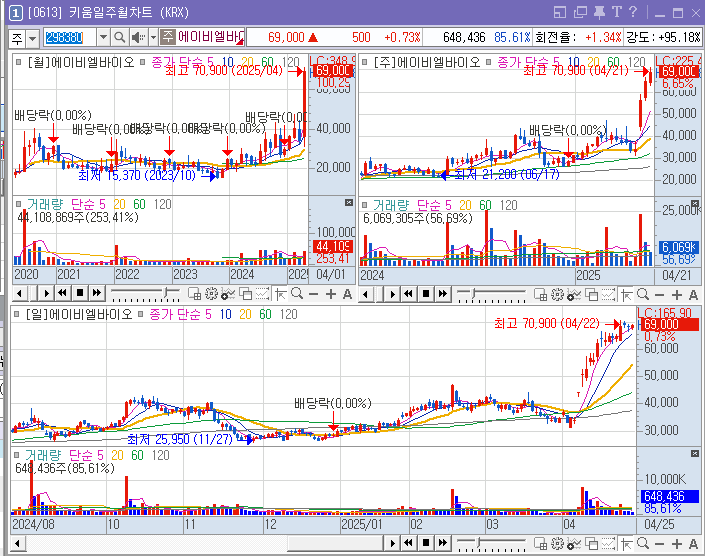
Task: Zoom in weekly chart with plus
Action: click(x=677, y=295)
